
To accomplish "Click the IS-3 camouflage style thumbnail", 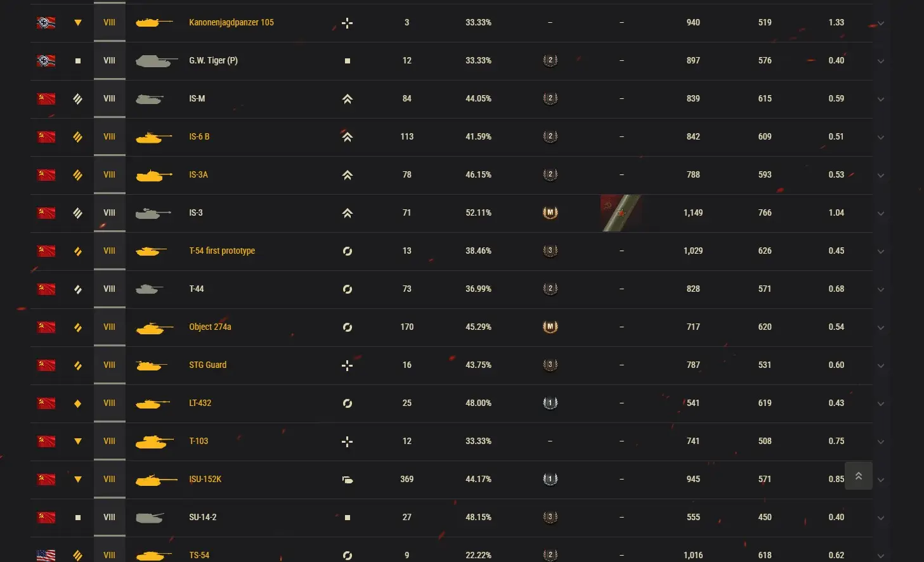I will click(621, 213).
